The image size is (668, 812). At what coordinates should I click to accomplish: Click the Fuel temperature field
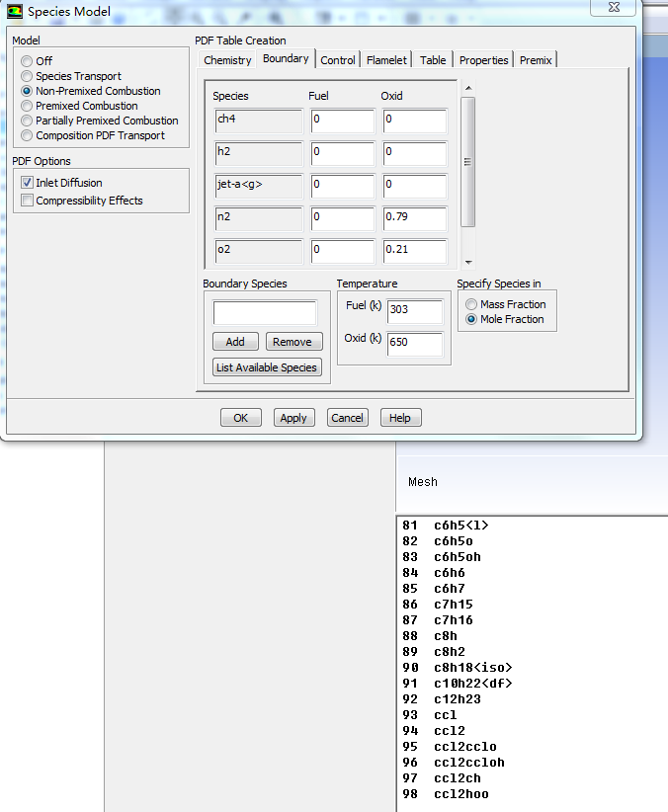point(415,312)
